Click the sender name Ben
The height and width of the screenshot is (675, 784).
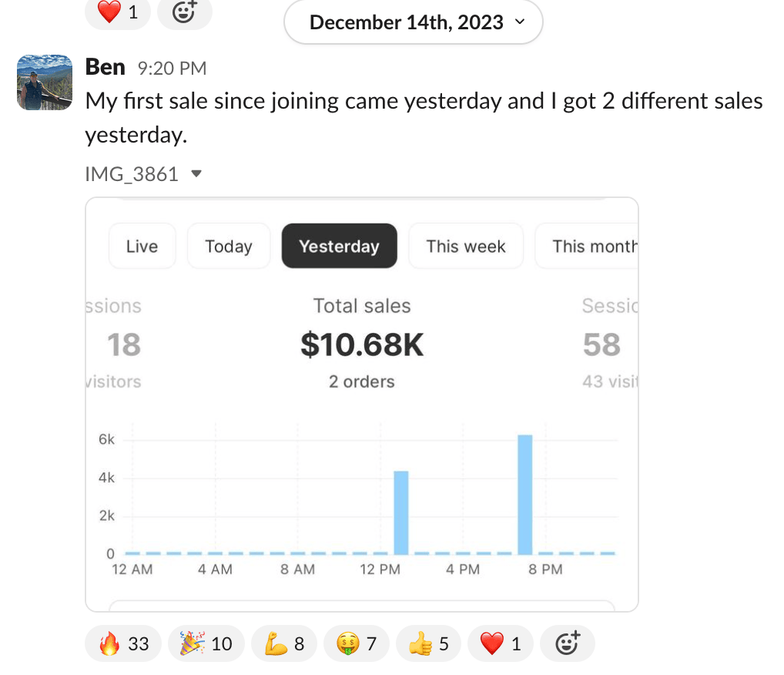(105, 67)
